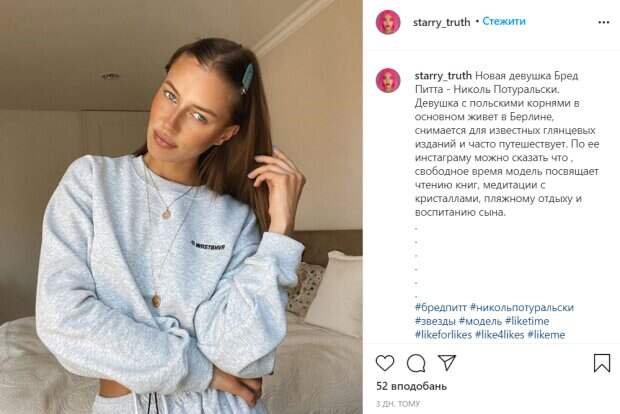Share post with paper plane icon

click(447, 363)
